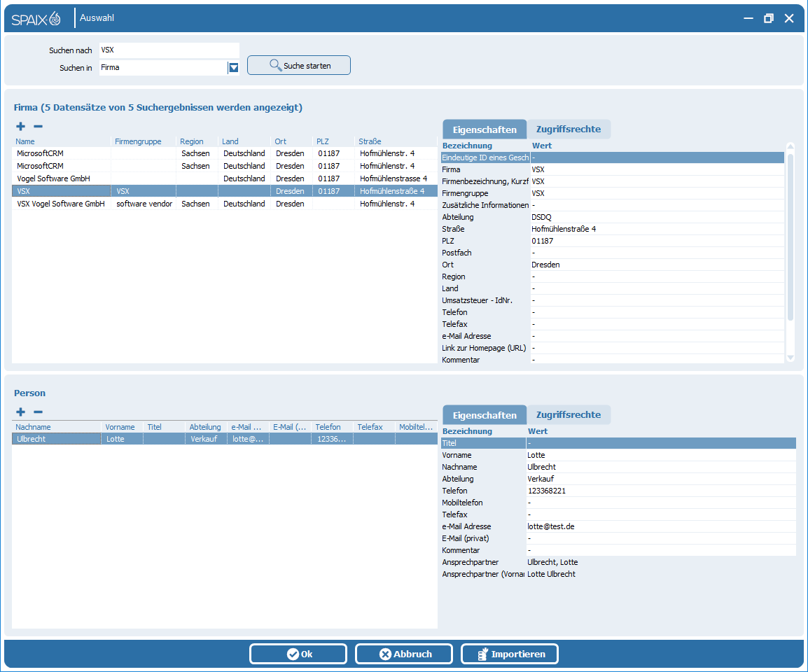
Task: Click 'Sachsen' cell in VSX Vogel row
Action: (x=196, y=204)
